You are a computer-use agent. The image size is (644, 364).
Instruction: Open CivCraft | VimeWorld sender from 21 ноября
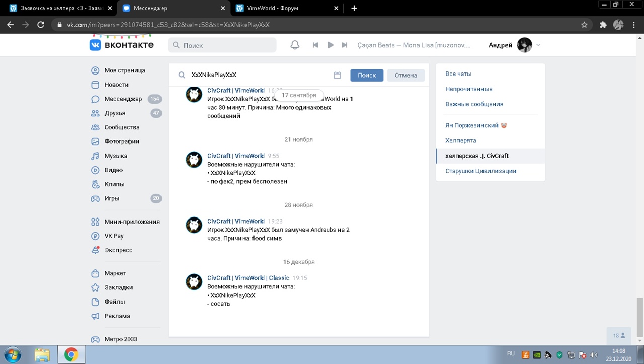236,156
